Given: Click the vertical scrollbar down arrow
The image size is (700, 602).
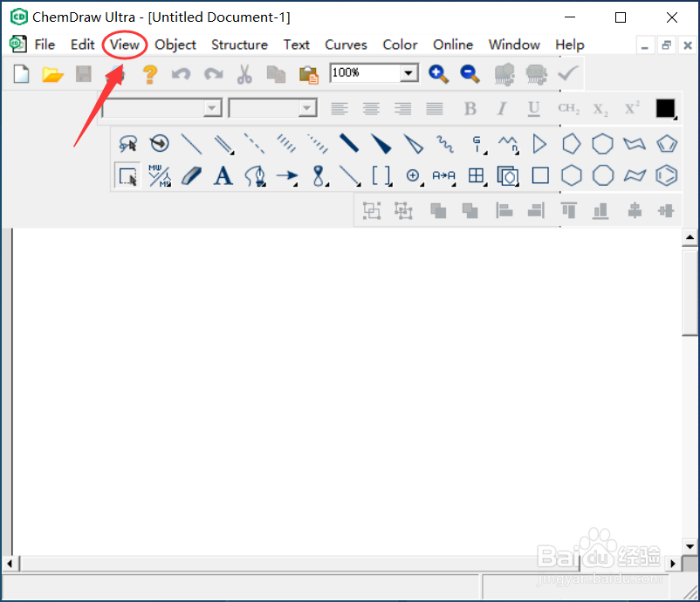Looking at the screenshot, I should 690,547.
